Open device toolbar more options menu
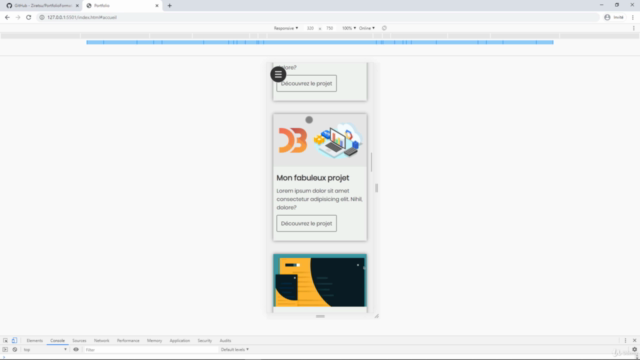The height and width of the screenshot is (360, 640). click(633, 28)
